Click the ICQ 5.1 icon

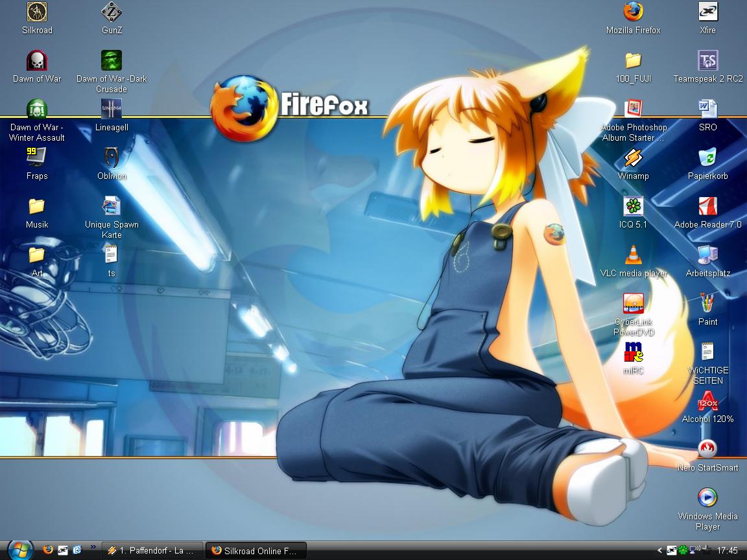coord(633,207)
